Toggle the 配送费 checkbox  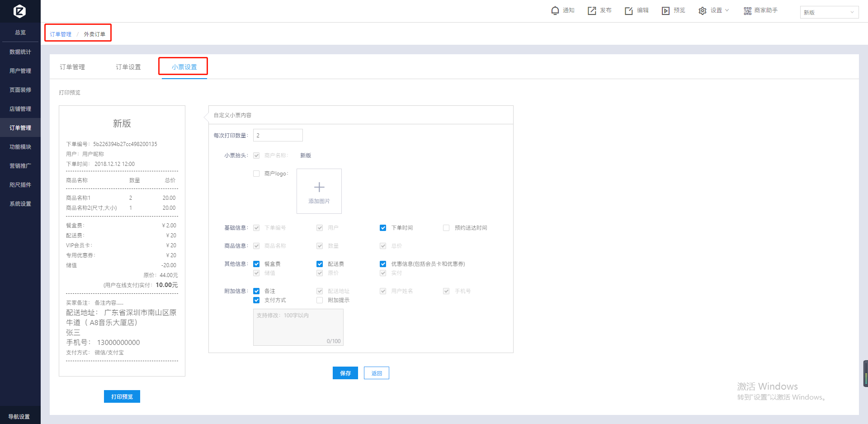pos(320,264)
